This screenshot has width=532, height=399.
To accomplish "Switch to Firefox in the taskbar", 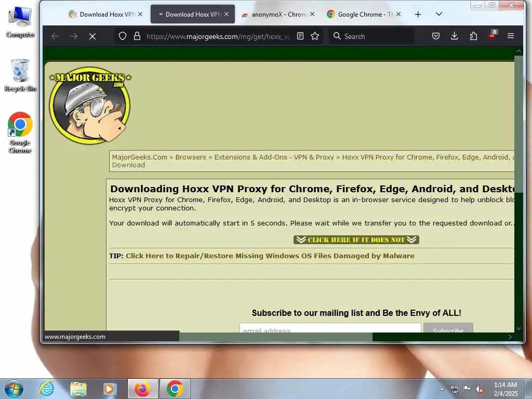I will coord(143,389).
